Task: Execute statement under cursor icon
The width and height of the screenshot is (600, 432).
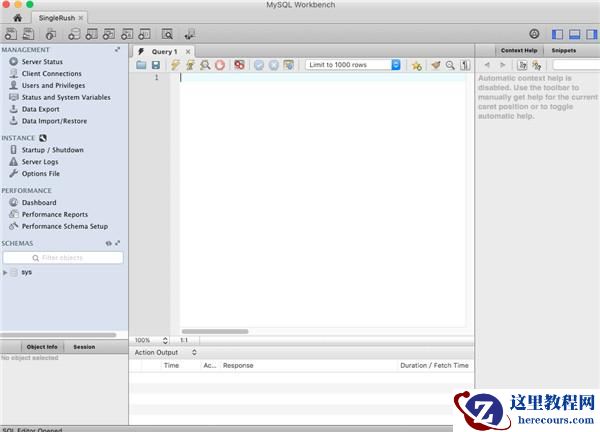Action: [190, 65]
